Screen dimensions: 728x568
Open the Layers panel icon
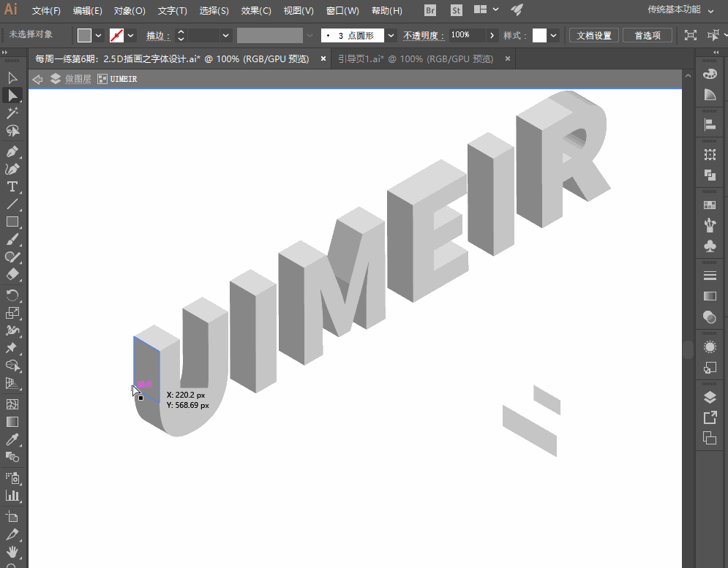pos(710,397)
